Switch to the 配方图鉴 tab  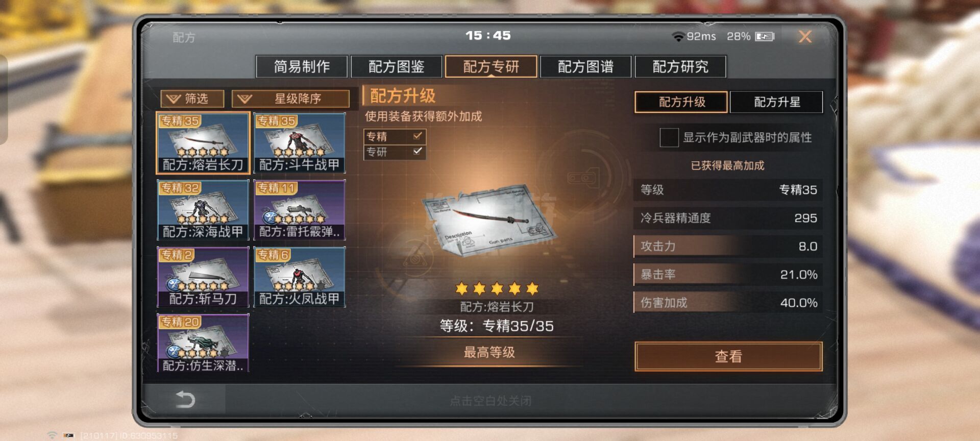pos(397,66)
